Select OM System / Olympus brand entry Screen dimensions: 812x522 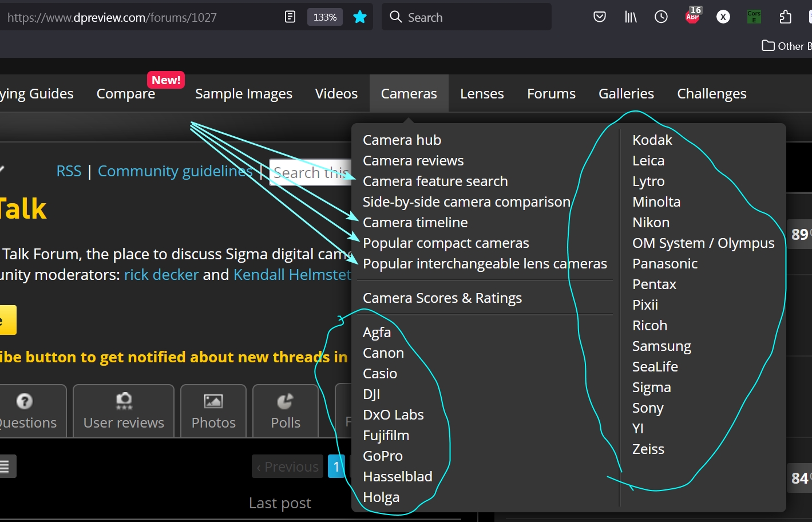click(x=703, y=243)
